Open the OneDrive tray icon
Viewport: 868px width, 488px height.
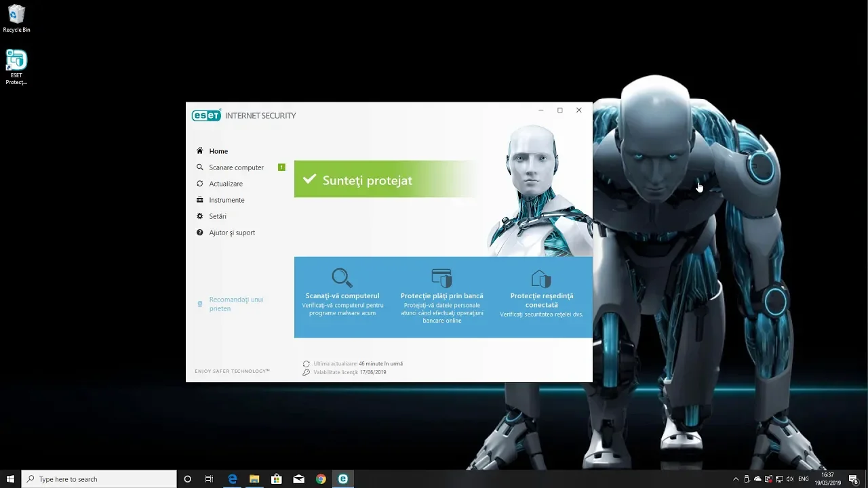757,479
